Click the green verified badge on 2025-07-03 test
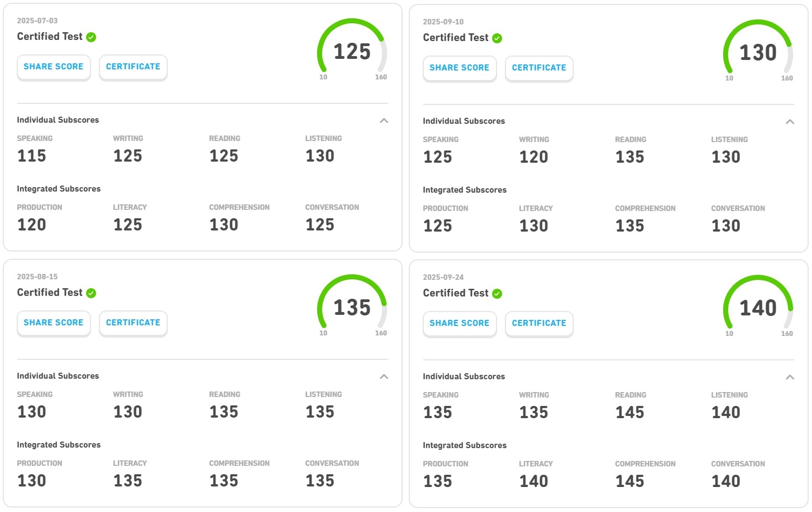 click(x=92, y=37)
